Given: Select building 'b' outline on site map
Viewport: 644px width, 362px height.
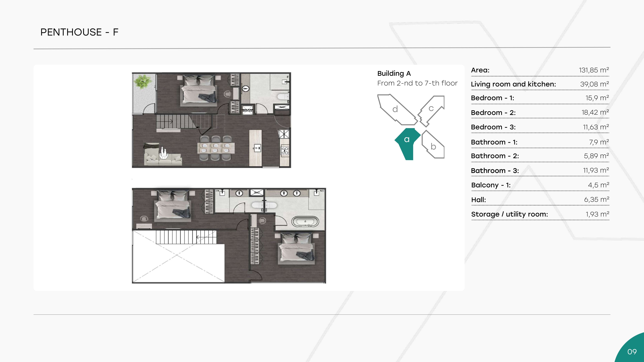Looking at the screenshot, I should pos(433,145).
